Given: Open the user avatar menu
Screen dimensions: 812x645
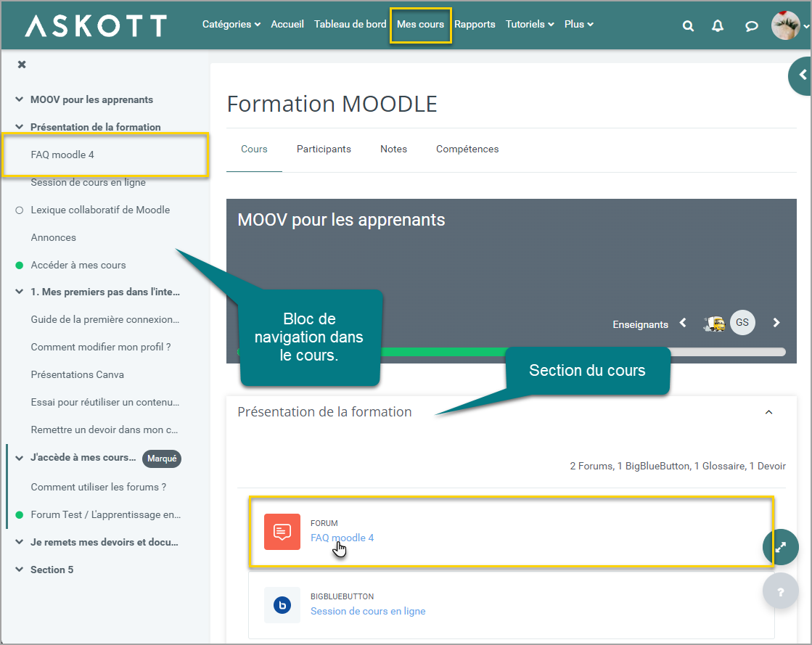Looking at the screenshot, I should (x=786, y=25).
